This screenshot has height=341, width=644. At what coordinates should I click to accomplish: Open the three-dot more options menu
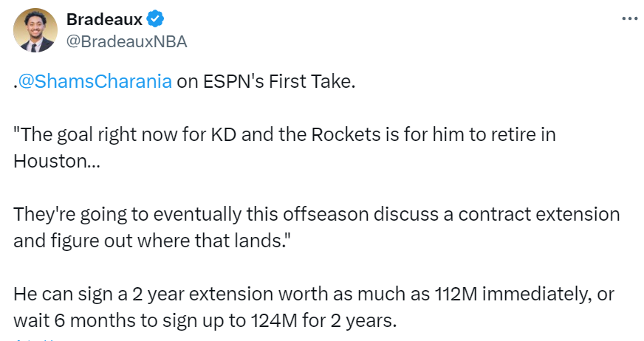[630, 18]
